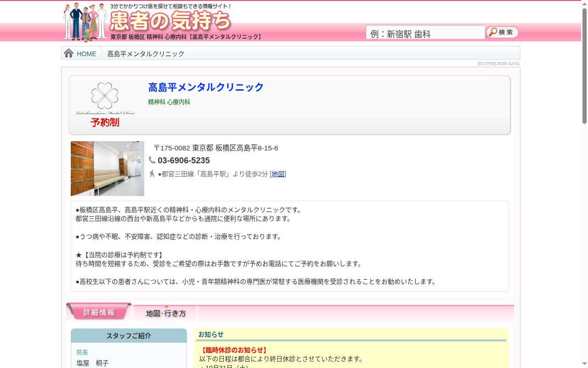
Task: Click the home icon in breadcrumb
Action: (69, 53)
